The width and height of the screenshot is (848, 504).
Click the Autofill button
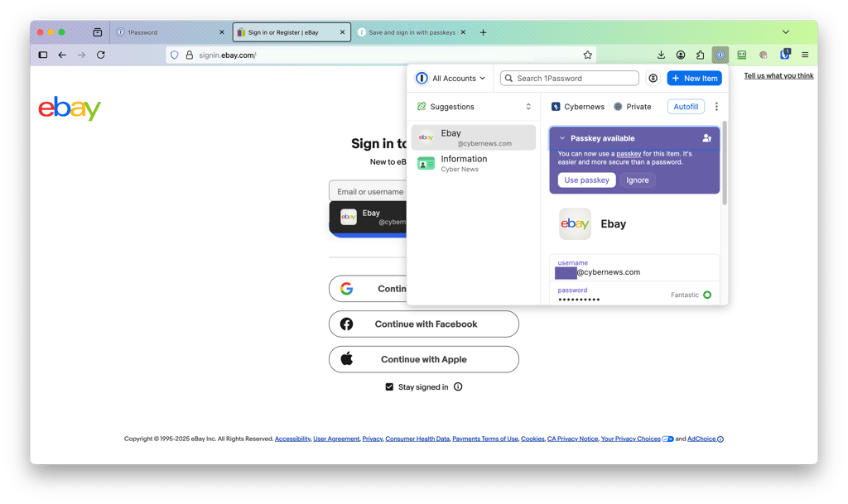[686, 107]
